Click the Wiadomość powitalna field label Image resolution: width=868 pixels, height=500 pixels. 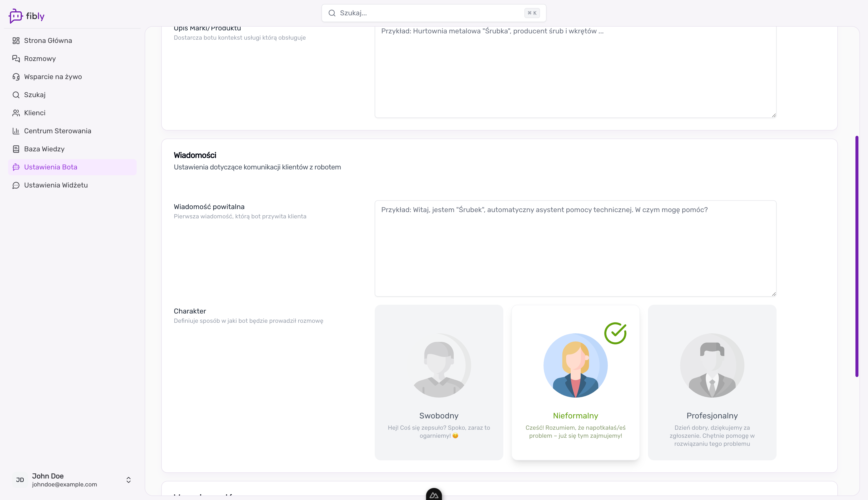[209, 207]
